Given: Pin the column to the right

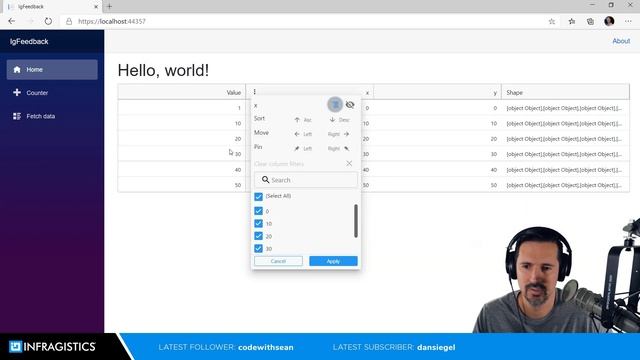Looking at the screenshot, I should point(339,148).
